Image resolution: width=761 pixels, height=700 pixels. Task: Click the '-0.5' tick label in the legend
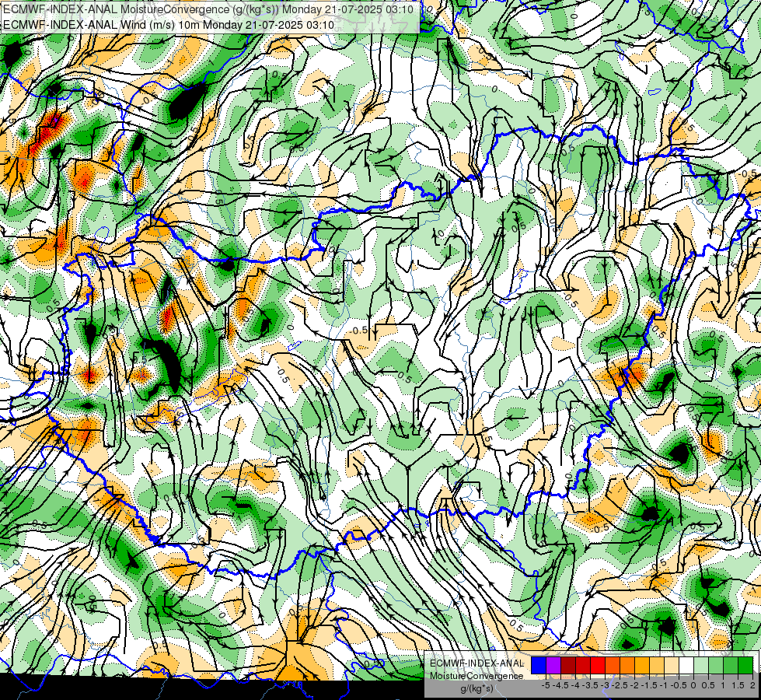coord(679,685)
